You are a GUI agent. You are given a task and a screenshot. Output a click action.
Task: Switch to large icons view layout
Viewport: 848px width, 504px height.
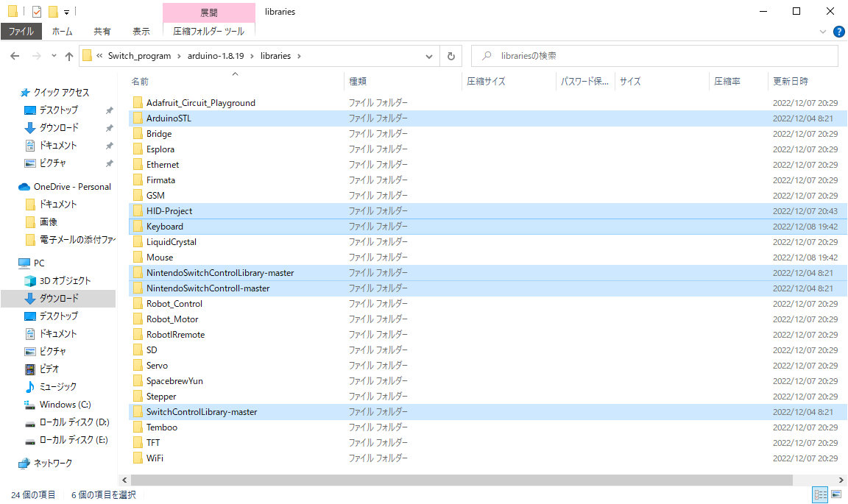[x=837, y=494]
